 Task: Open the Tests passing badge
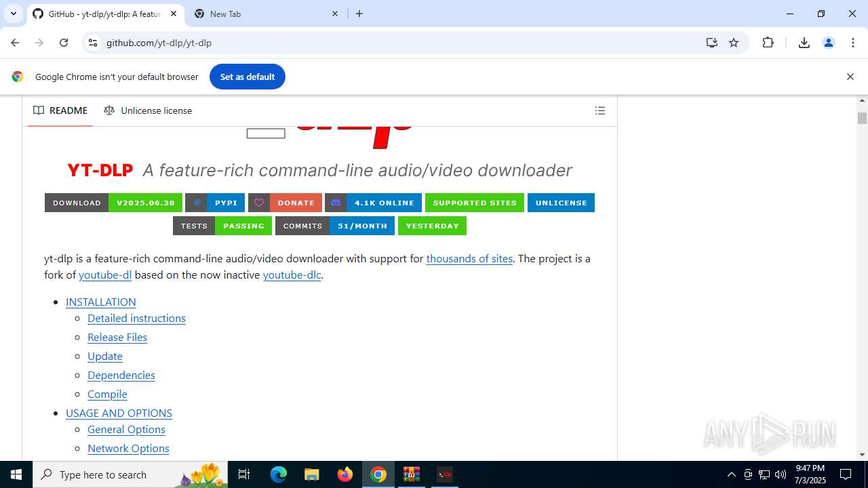tap(222, 226)
